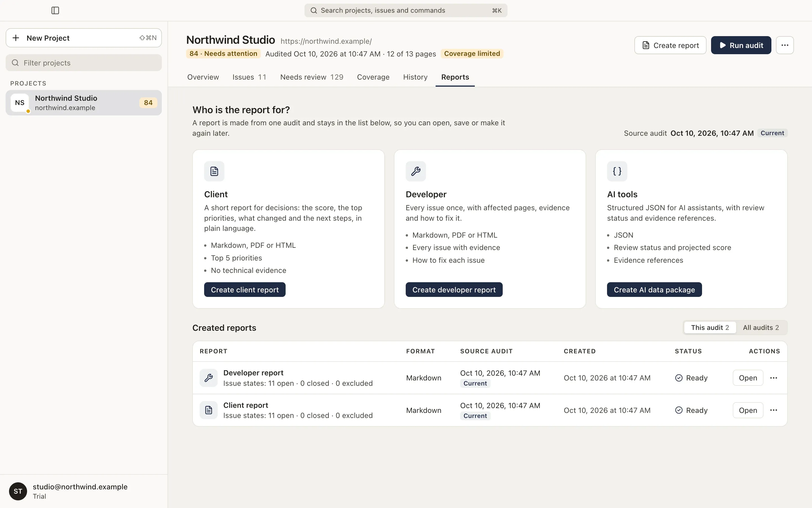Screen dimensions: 812x508
Task: Click the Coverage limited badge
Action: tap(472, 54)
